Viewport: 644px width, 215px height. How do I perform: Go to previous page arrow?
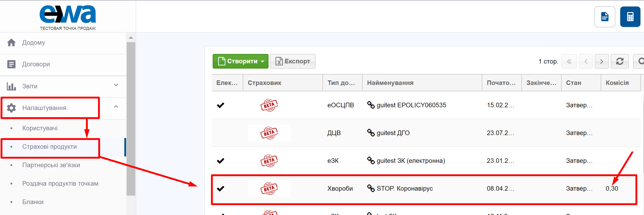point(586,61)
